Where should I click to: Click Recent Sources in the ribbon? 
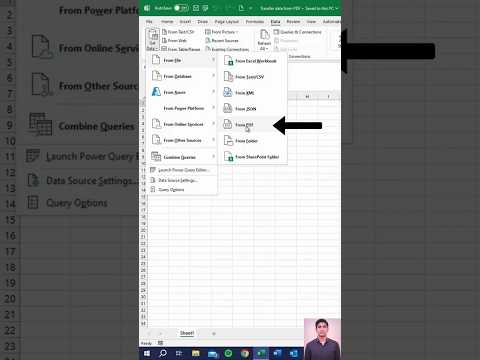pos(222,41)
